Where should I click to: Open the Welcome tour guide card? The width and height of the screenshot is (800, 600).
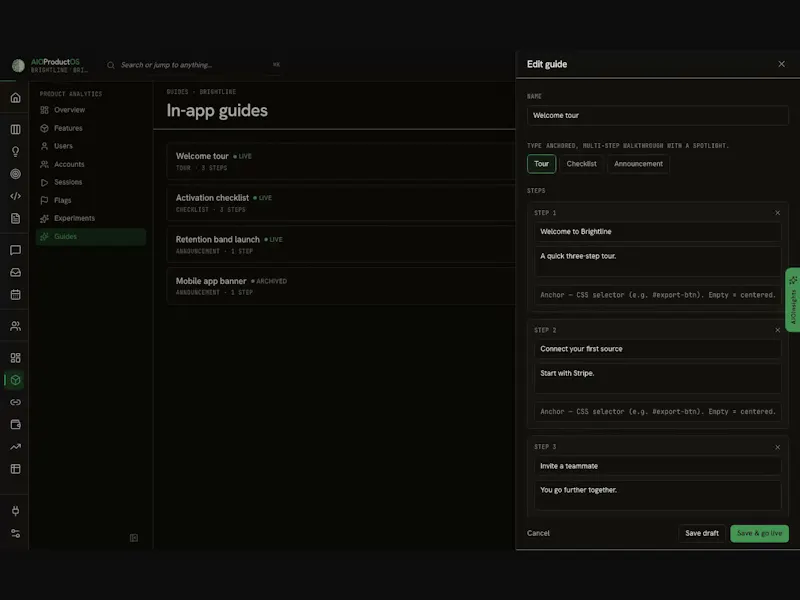coord(341,161)
